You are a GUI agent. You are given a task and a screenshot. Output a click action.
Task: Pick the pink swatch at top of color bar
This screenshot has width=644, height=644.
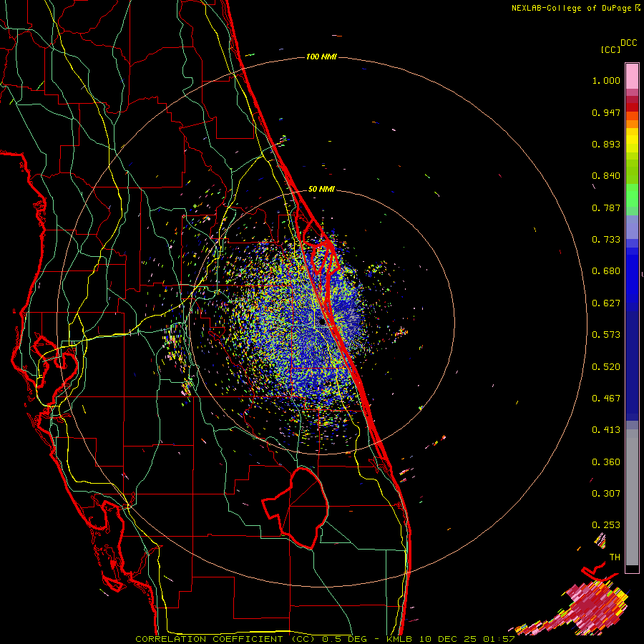pos(632,76)
